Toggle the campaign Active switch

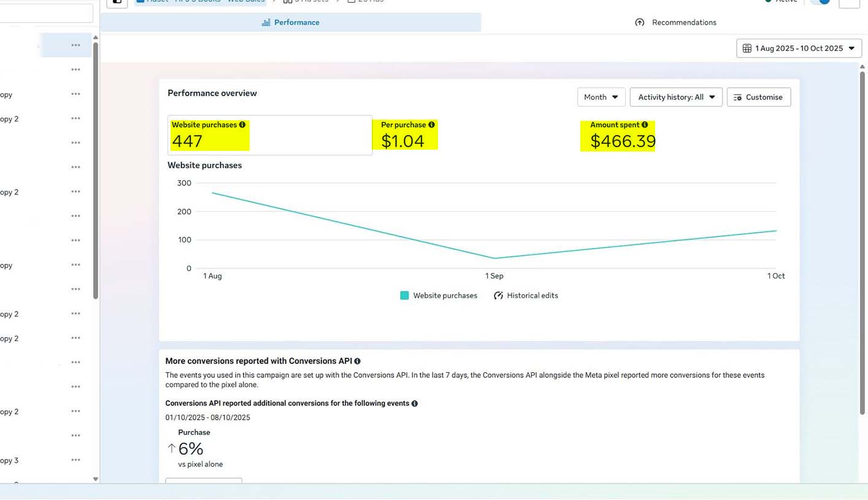820,2
